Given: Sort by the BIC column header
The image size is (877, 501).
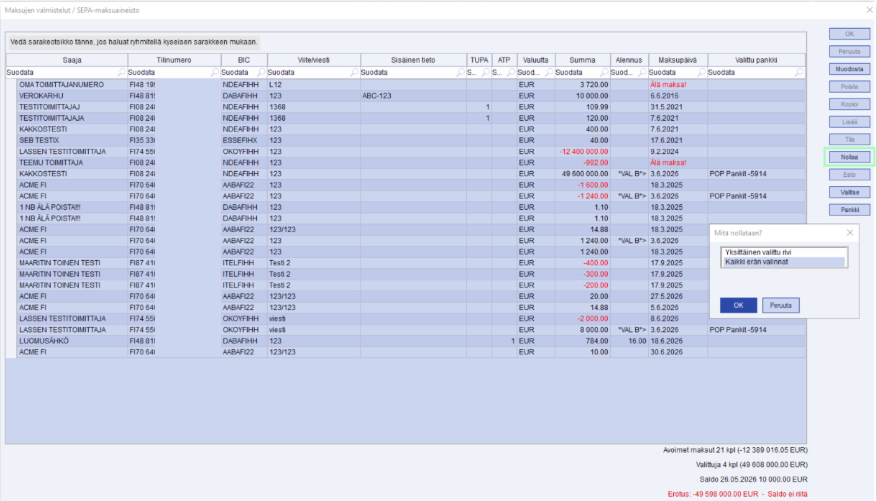Looking at the screenshot, I should pyautogui.click(x=244, y=60).
